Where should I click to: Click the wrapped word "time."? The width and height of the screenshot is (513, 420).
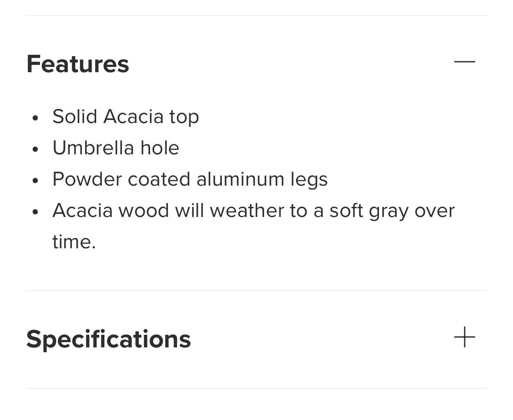coord(74,242)
